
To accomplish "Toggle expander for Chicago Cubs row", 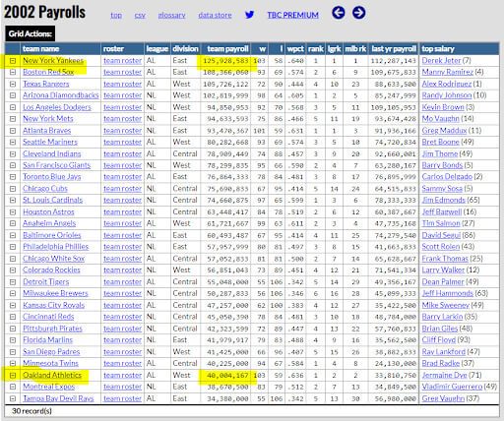I will pyautogui.click(x=13, y=189).
